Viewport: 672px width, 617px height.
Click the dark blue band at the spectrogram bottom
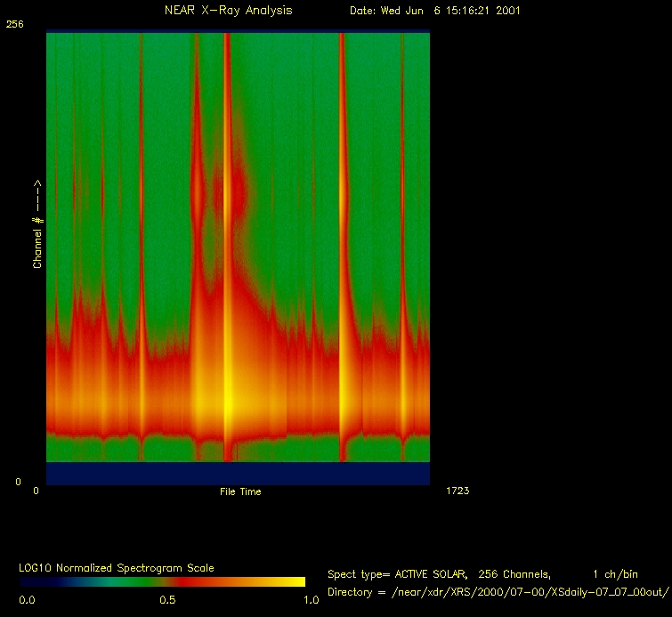click(238, 474)
